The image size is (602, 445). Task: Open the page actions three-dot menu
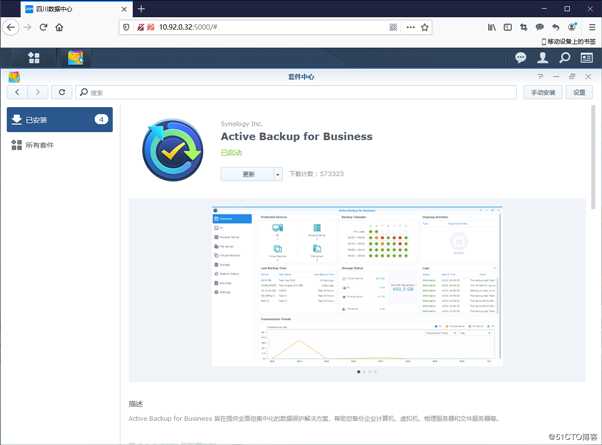[410, 27]
